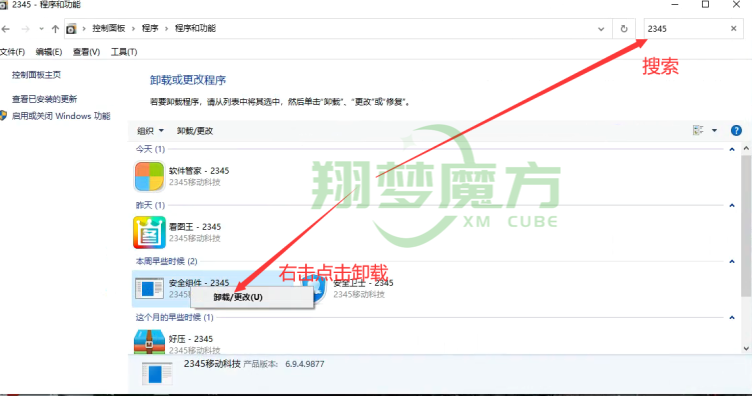Click the Forward navigation arrow
Viewport: 752px width, 396px height.
(25, 29)
